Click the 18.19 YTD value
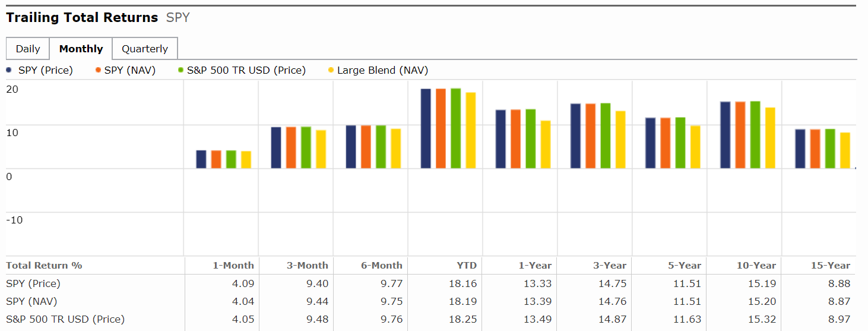The width and height of the screenshot is (868, 331). (463, 301)
